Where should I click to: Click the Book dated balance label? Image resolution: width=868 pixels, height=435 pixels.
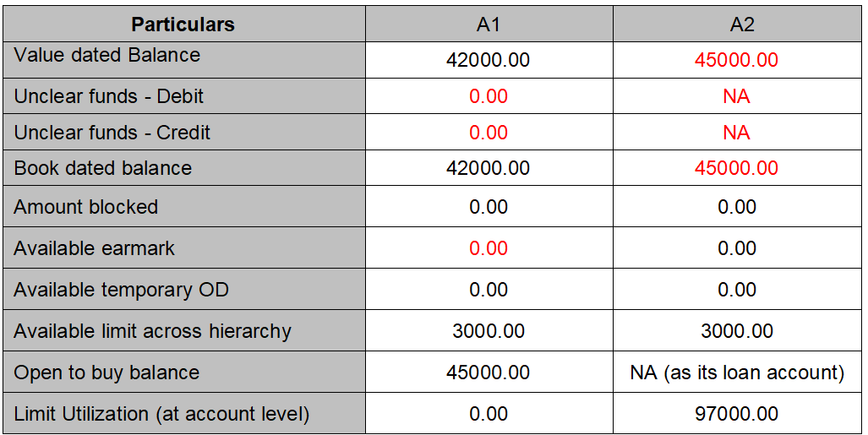[x=103, y=168]
